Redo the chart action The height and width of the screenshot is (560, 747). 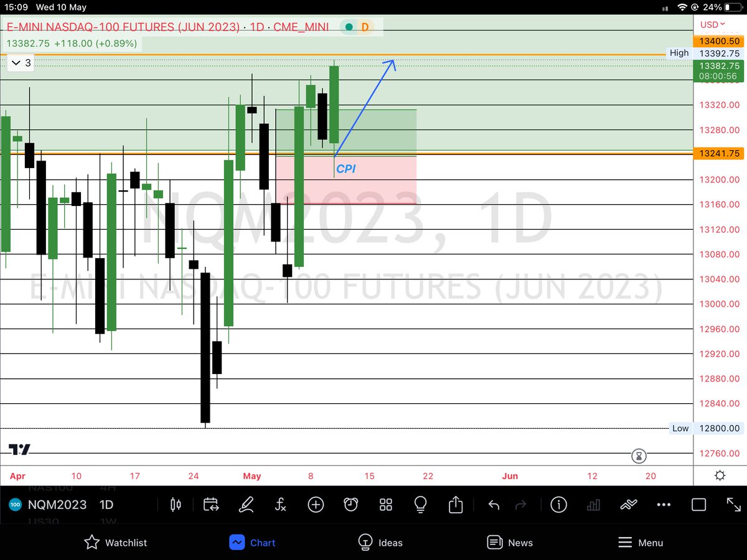(x=521, y=505)
